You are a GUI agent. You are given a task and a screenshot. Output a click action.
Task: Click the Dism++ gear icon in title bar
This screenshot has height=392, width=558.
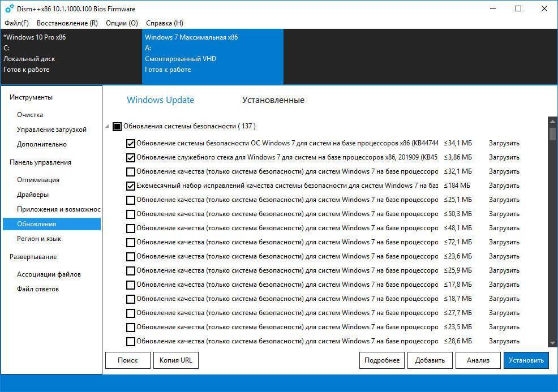[9, 9]
